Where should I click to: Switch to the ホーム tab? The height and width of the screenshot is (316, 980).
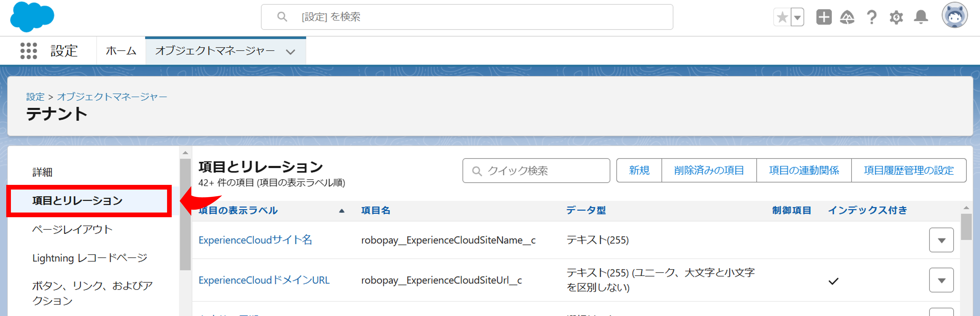pos(121,51)
